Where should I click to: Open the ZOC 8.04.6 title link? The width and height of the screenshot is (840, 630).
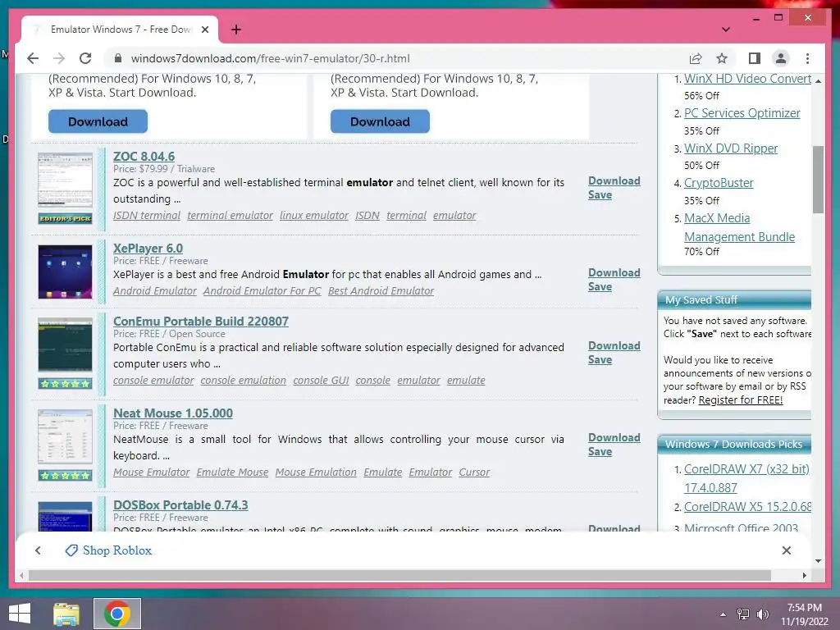[x=144, y=156]
